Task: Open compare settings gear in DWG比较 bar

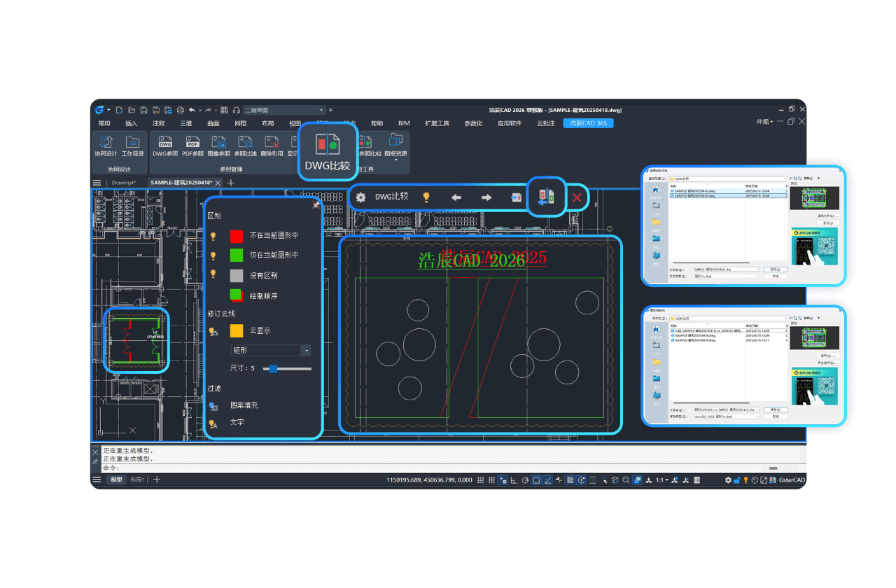Action: click(360, 197)
